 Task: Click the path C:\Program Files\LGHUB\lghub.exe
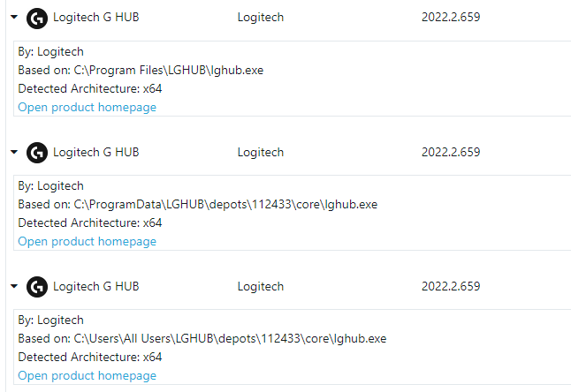[x=169, y=70]
